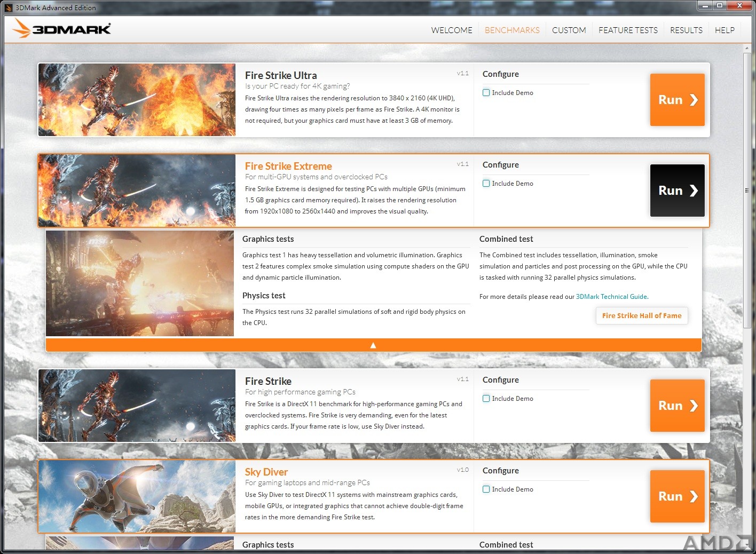
Task: Switch to the CUSTOM tab
Action: point(569,30)
